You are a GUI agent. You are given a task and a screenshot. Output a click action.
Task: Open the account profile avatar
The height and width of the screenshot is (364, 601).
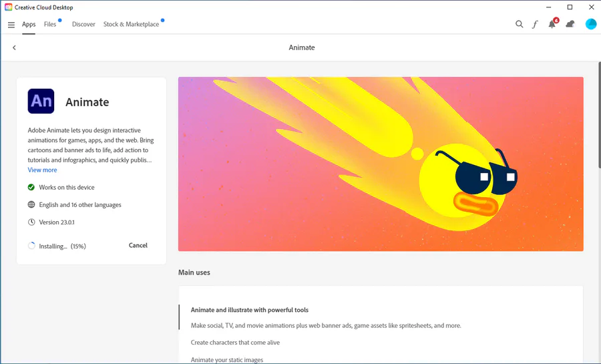591,24
